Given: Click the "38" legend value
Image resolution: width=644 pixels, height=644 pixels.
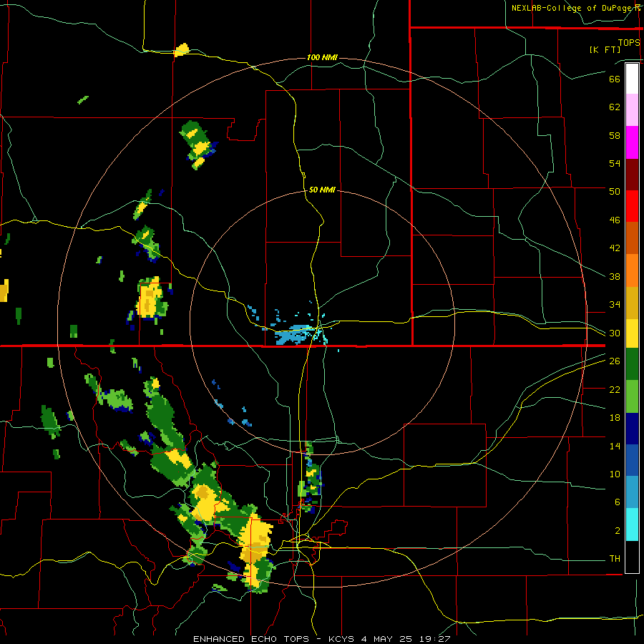Looking at the screenshot, I should 615,276.
